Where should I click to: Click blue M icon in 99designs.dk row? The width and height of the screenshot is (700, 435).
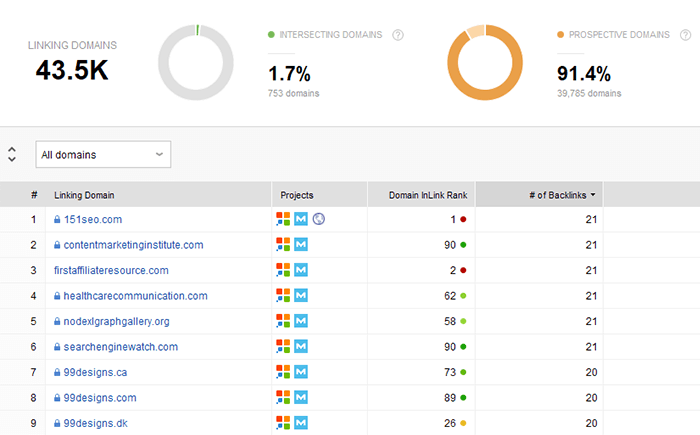pyautogui.click(x=301, y=422)
